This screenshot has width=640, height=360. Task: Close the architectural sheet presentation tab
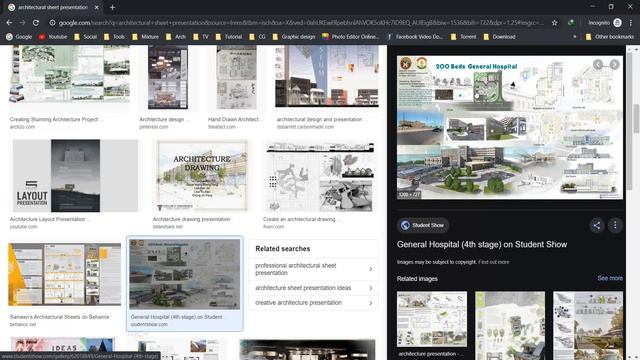coord(96,7)
